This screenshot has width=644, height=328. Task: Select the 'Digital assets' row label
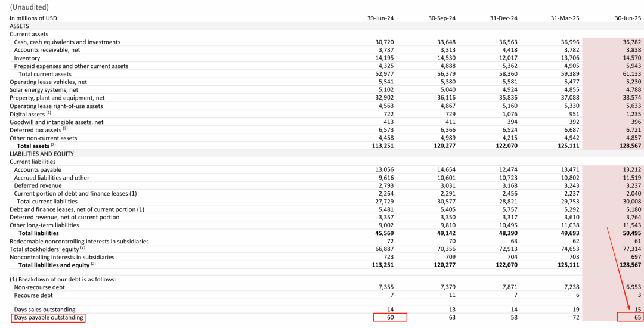30,114
